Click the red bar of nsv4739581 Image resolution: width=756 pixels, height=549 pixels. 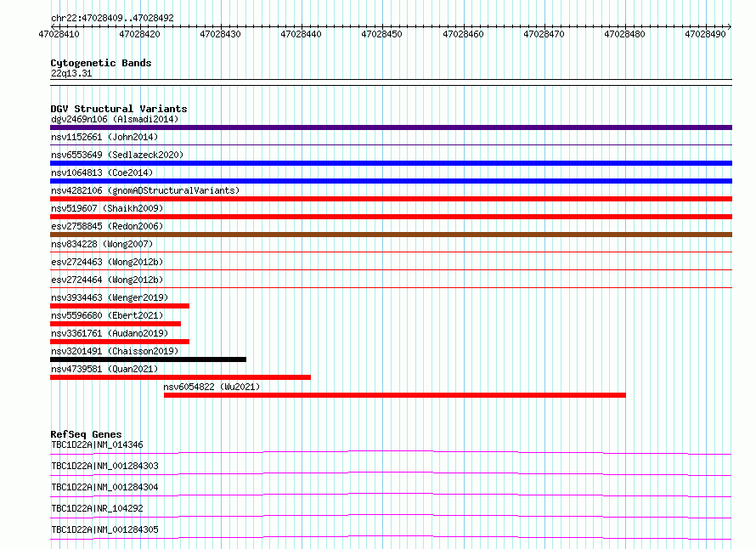pyautogui.click(x=180, y=377)
